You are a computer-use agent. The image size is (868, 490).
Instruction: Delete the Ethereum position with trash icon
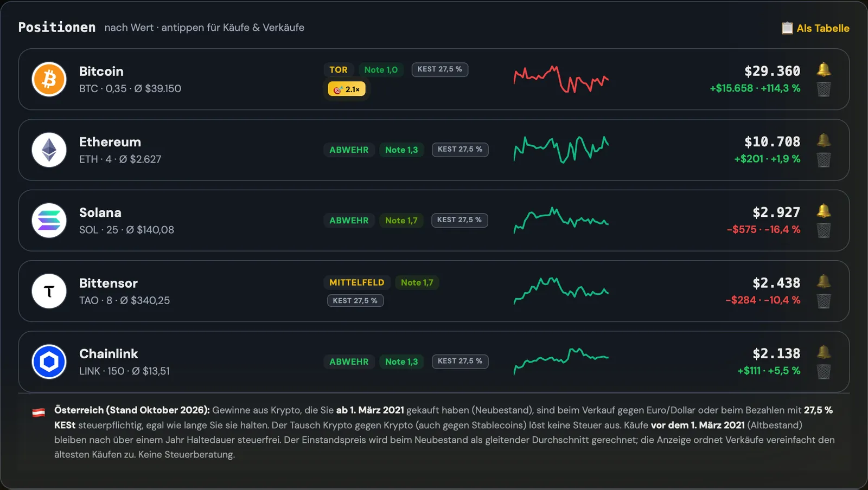pos(824,159)
